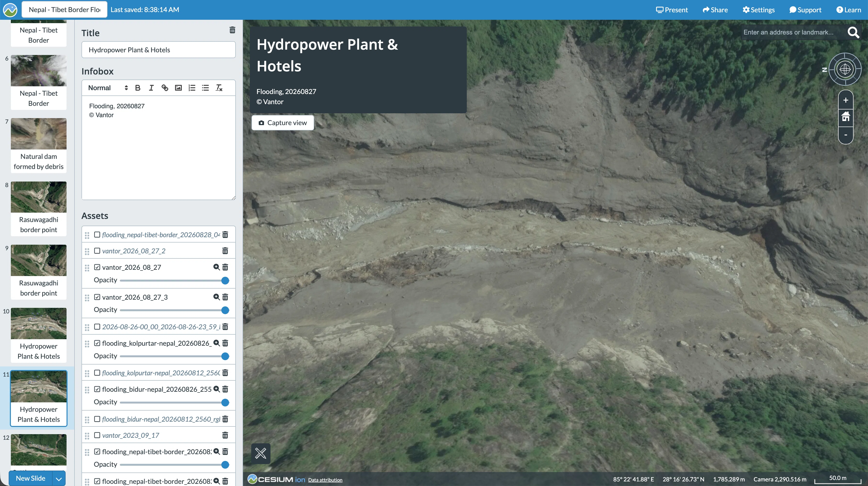Check the vantor_2023_09_17 asset box

[x=97, y=435]
